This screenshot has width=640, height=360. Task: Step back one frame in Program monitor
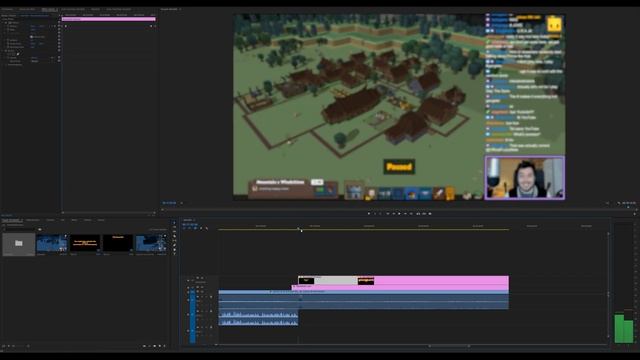coord(393,213)
